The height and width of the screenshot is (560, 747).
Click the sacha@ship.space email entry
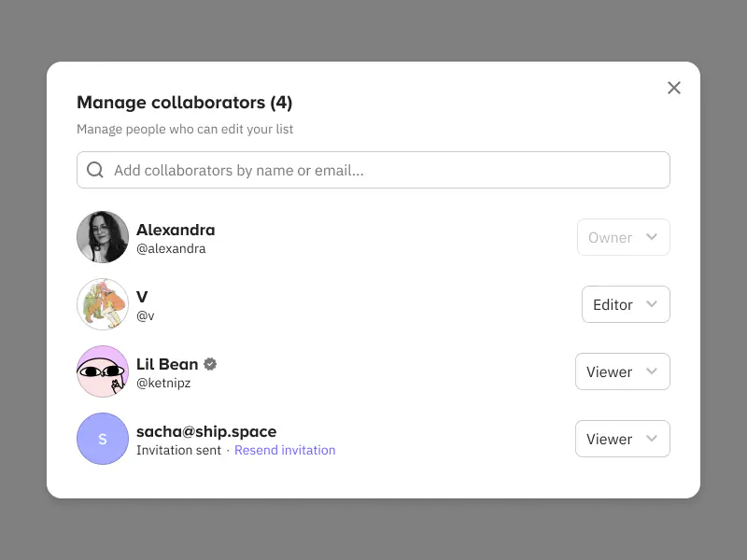click(206, 431)
